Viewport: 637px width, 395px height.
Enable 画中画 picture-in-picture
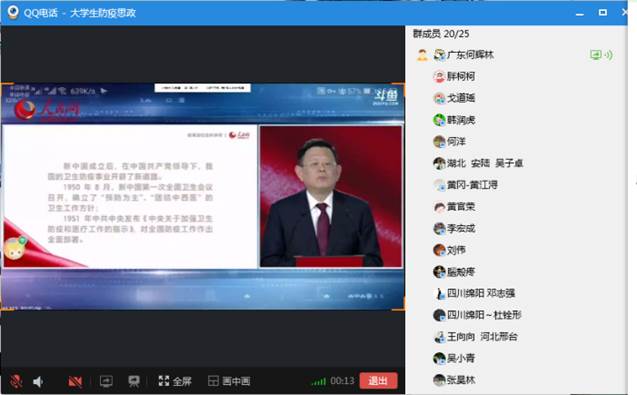[229, 381]
